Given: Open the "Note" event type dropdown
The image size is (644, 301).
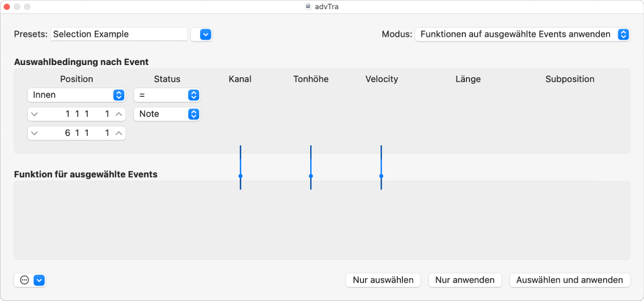Looking at the screenshot, I should click(x=194, y=114).
